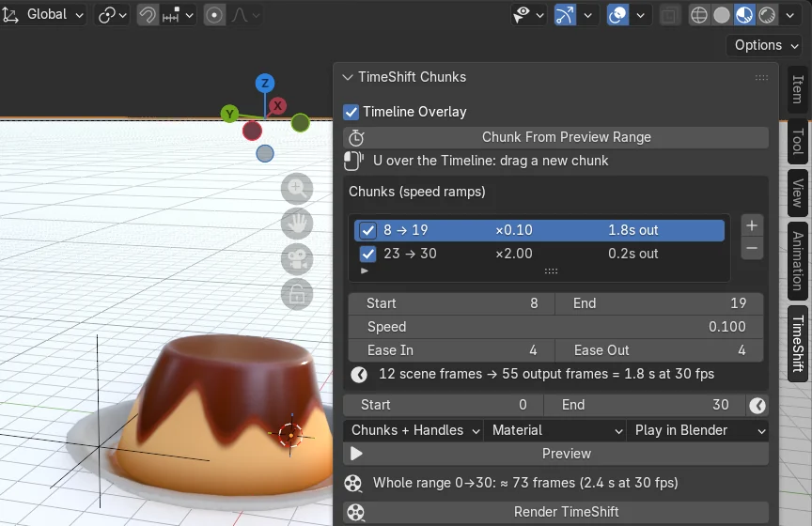Toggle the show overlays button
This screenshot has height=526, width=812.
coord(617,15)
